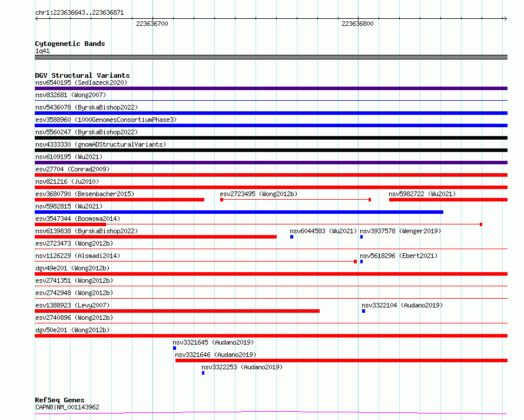This screenshot has width=524, height=420.
Task: Select esv2742948 (Wong2012b) label
Action: pyautogui.click(x=74, y=293)
